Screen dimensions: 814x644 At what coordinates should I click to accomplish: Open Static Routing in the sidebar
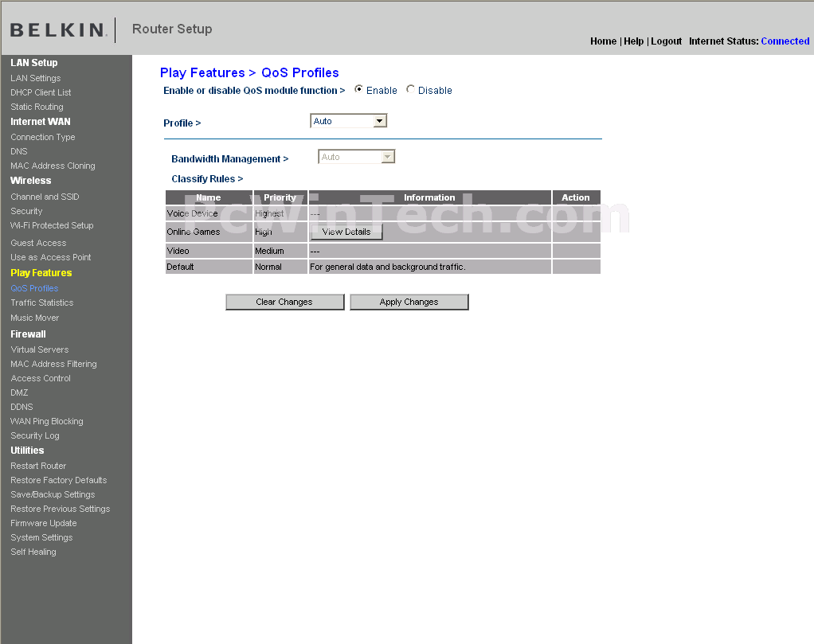click(x=37, y=107)
